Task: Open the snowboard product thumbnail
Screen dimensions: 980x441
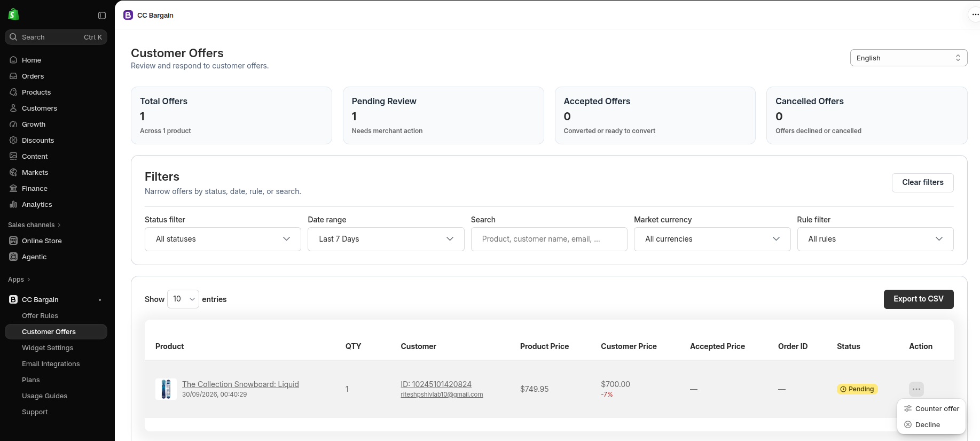Action: [x=166, y=389]
